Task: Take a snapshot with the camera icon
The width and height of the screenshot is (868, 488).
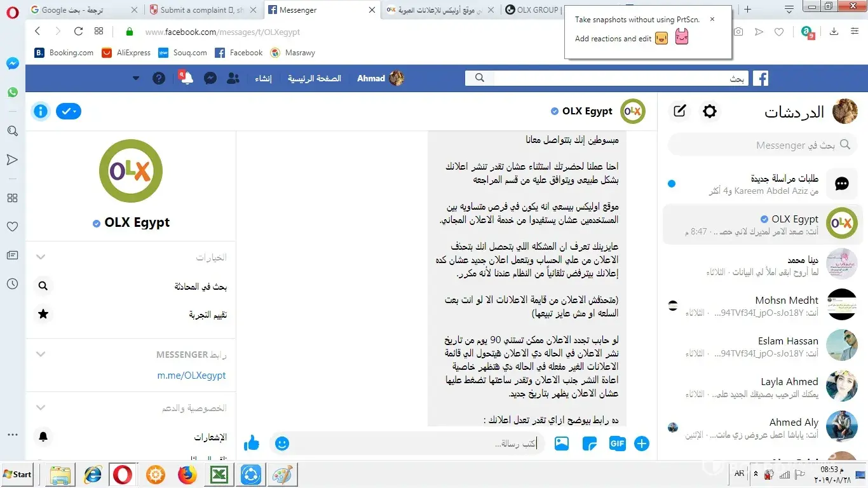Action: 738,32
